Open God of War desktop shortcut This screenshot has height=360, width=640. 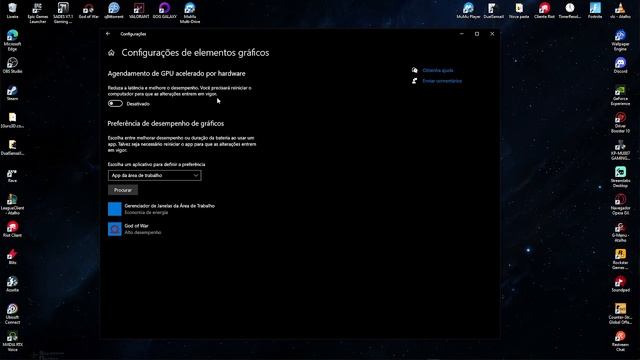click(x=89, y=11)
